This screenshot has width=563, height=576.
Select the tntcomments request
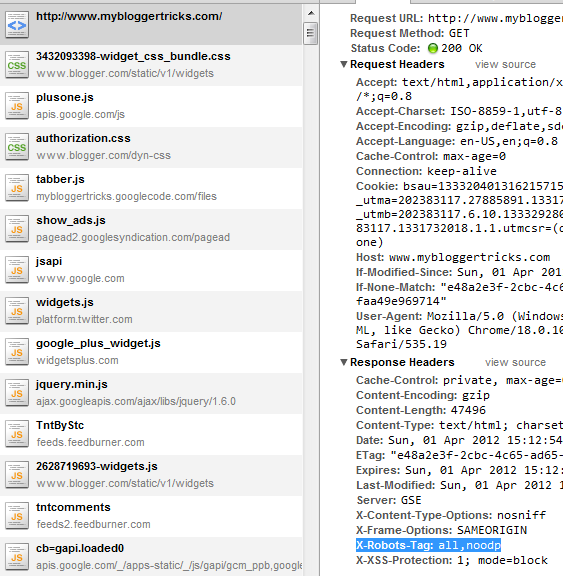click(151, 517)
